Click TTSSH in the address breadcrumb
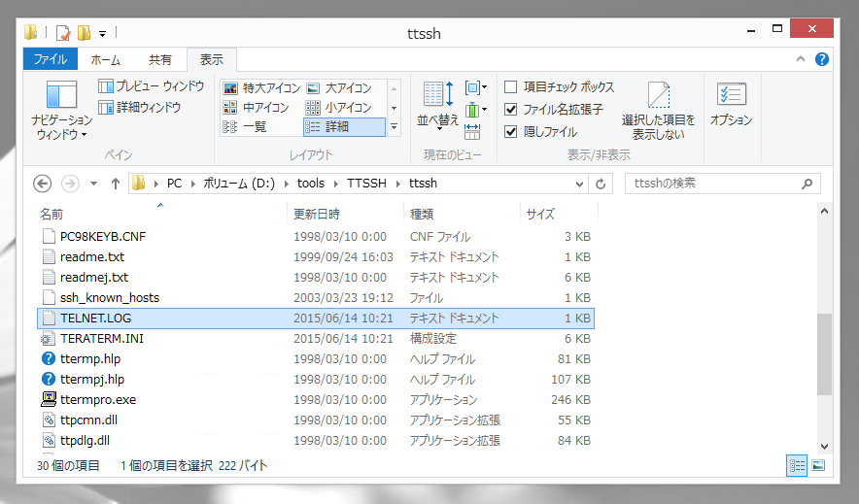859x504 pixels. 366,184
